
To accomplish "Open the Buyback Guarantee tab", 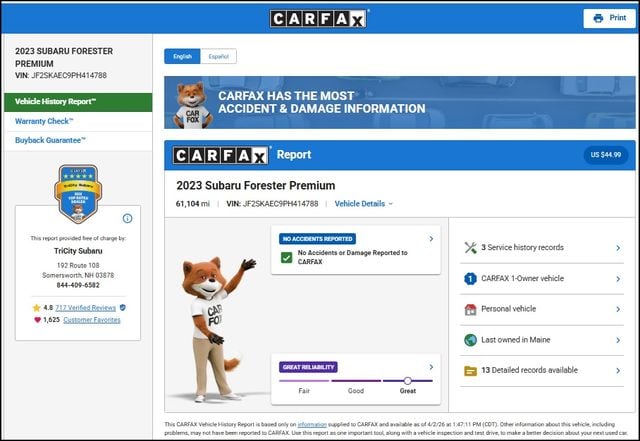I will (51, 140).
